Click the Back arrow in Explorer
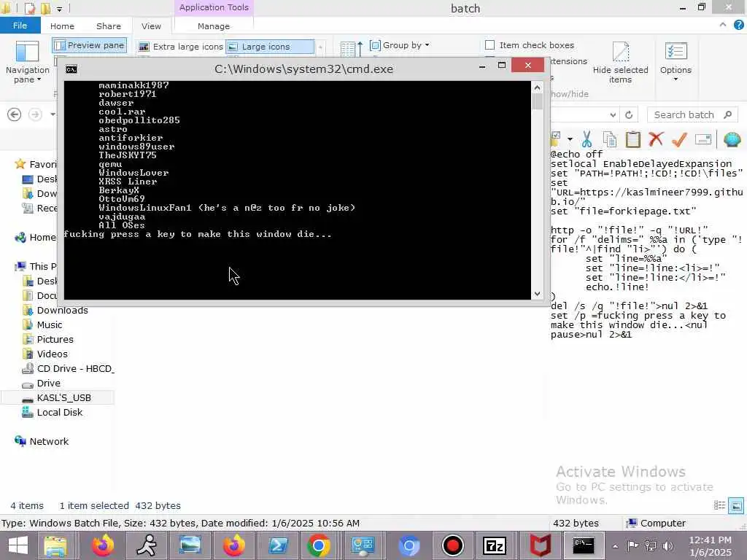The image size is (747, 560). point(15,114)
